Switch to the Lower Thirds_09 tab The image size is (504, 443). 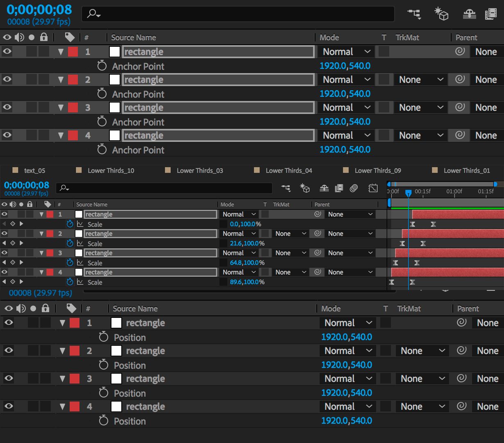coord(378,171)
